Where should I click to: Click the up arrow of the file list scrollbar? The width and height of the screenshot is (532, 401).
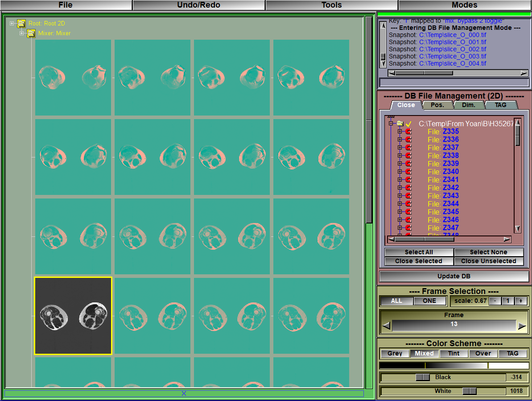[517, 122]
